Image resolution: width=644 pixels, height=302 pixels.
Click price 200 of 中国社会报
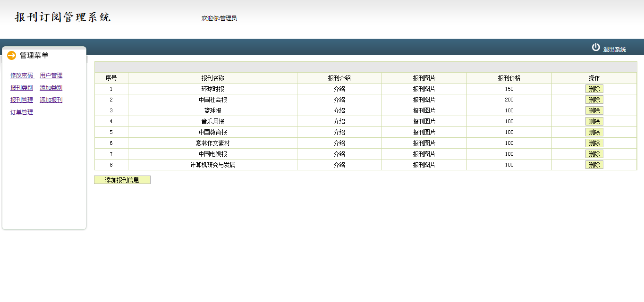[509, 100]
